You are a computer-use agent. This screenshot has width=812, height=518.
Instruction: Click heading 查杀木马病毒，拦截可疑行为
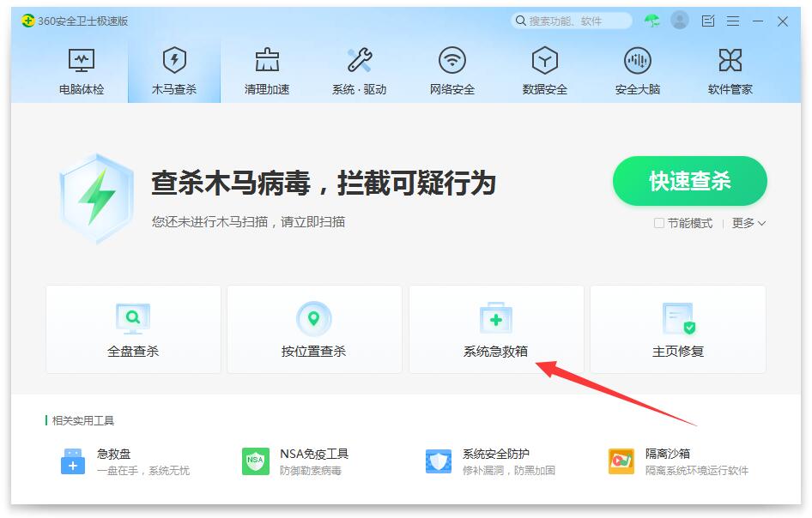tap(324, 184)
